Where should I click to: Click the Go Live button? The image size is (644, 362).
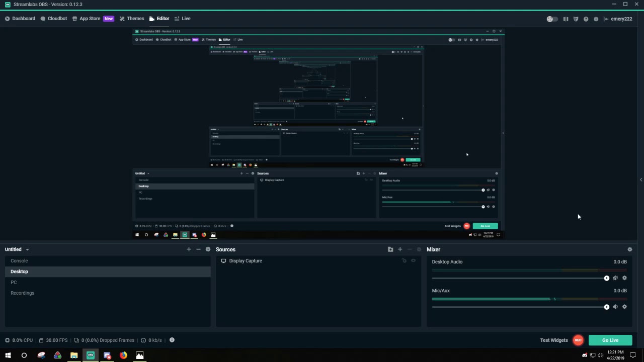[x=610, y=340]
